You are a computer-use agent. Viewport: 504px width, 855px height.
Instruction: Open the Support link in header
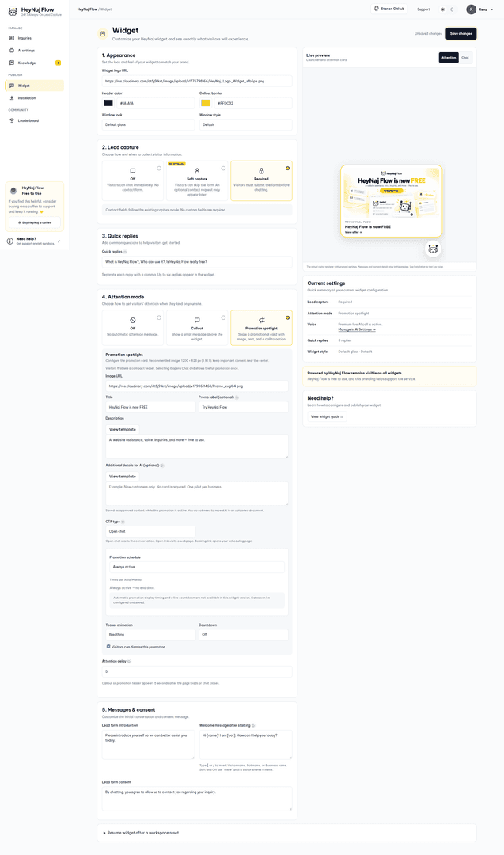[x=423, y=9]
